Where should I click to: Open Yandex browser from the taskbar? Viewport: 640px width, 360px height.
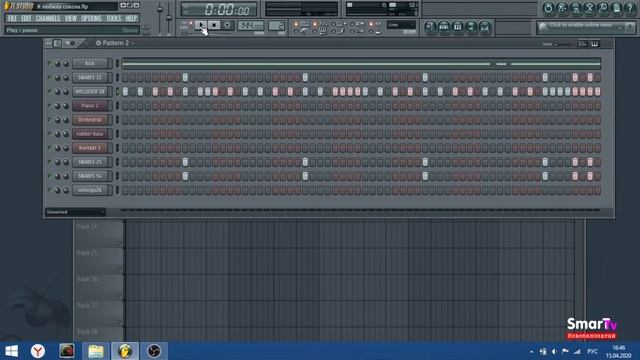pyautogui.click(x=38, y=351)
